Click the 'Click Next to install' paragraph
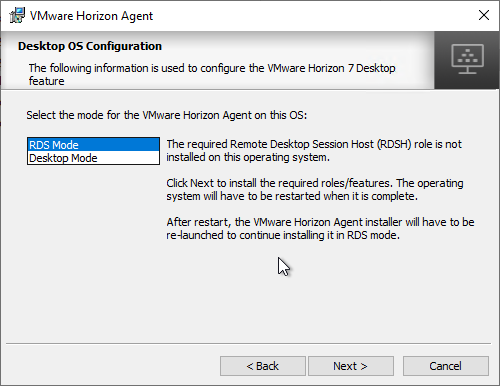500x386 pixels. (x=315, y=190)
